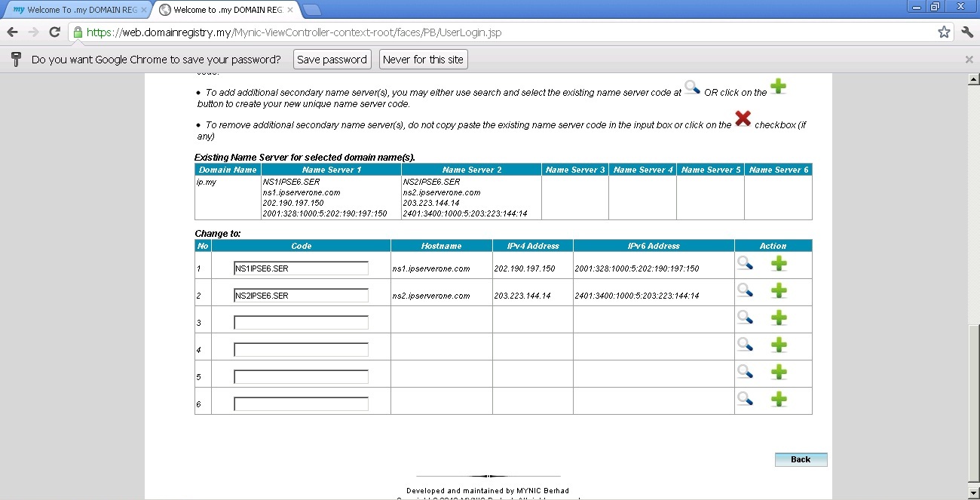Click 'Hostname' column header
The width and height of the screenshot is (980, 500).
pos(442,246)
